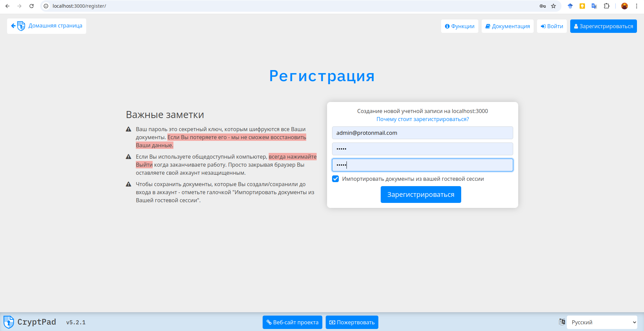Reload the page with the refresh icon
Viewport: 644px width, 331px height.
(31, 6)
